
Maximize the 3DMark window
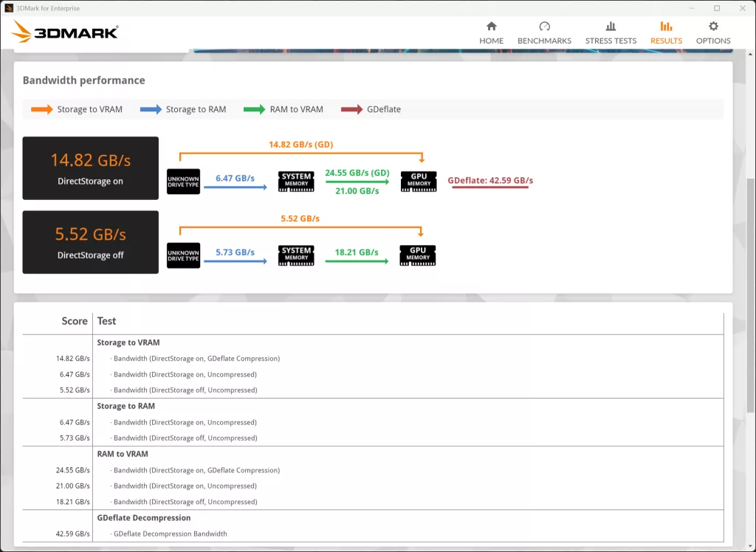coord(717,8)
